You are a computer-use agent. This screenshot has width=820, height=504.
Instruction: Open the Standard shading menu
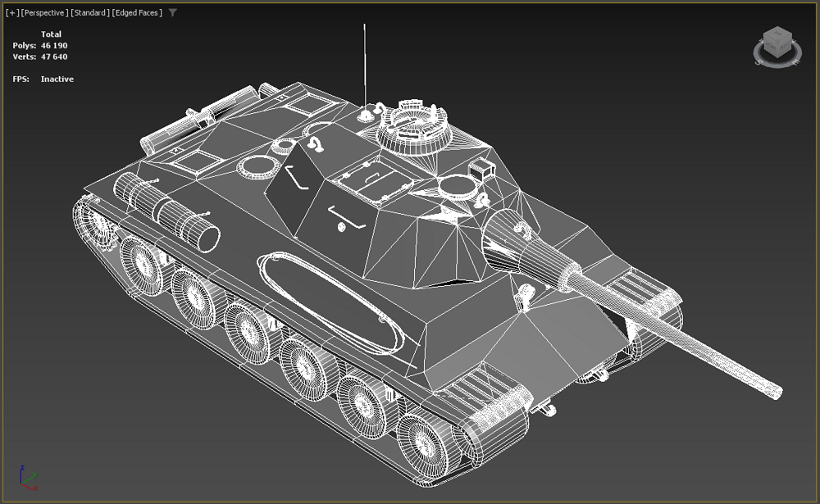[90, 13]
